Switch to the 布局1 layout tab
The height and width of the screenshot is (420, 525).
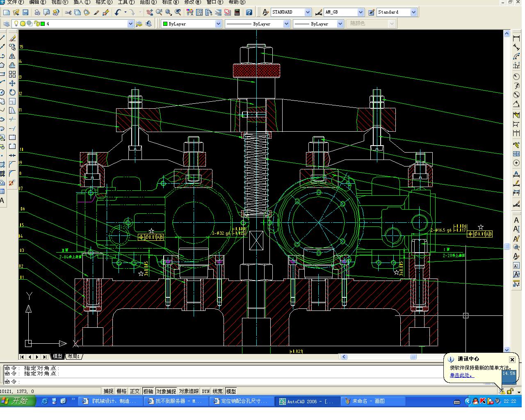pyautogui.click(x=74, y=356)
